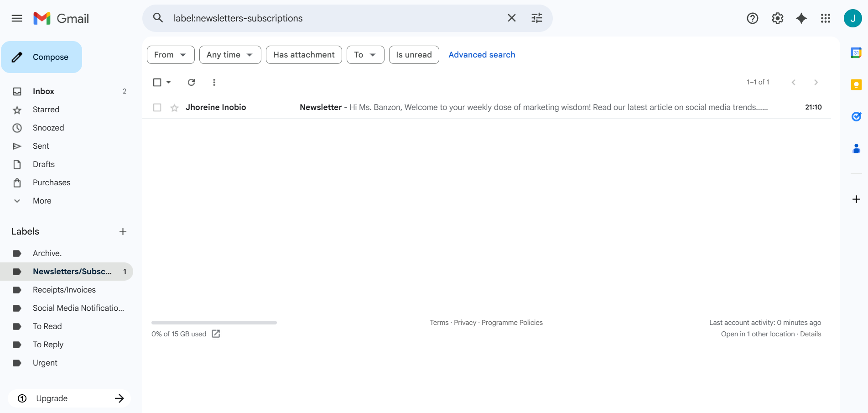Open Google Keep side panel
This screenshot has width=868, height=413.
point(856,85)
